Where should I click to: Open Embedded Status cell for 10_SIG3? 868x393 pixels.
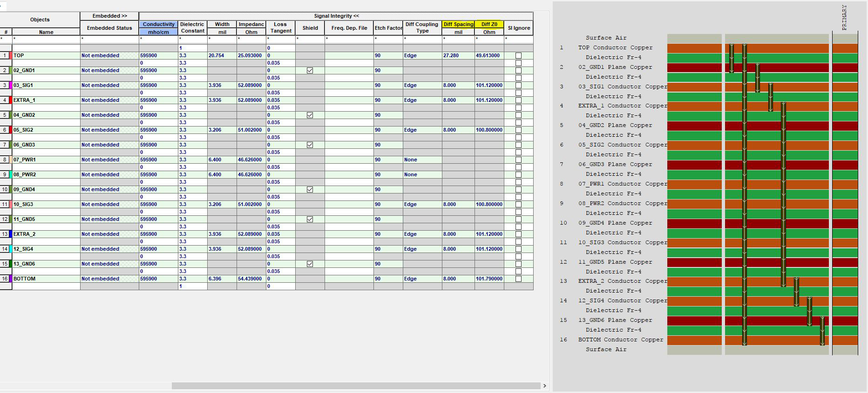pos(109,204)
